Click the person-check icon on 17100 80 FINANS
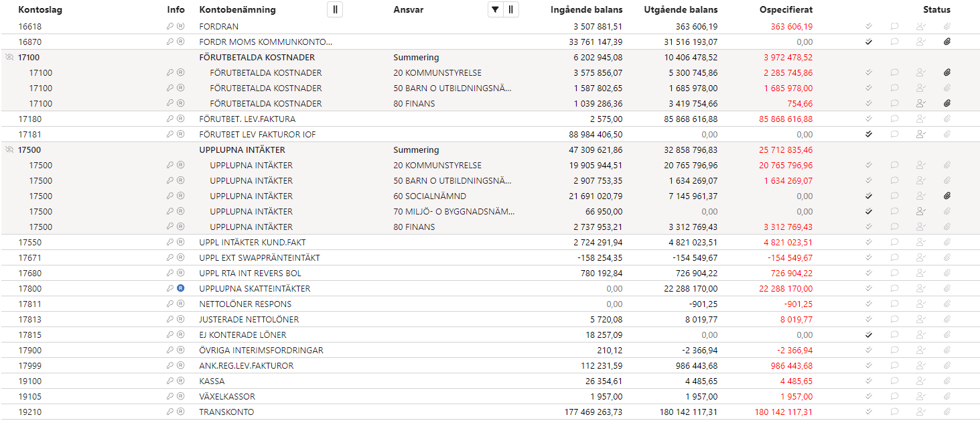The height and width of the screenshot is (423, 980). coord(920,103)
